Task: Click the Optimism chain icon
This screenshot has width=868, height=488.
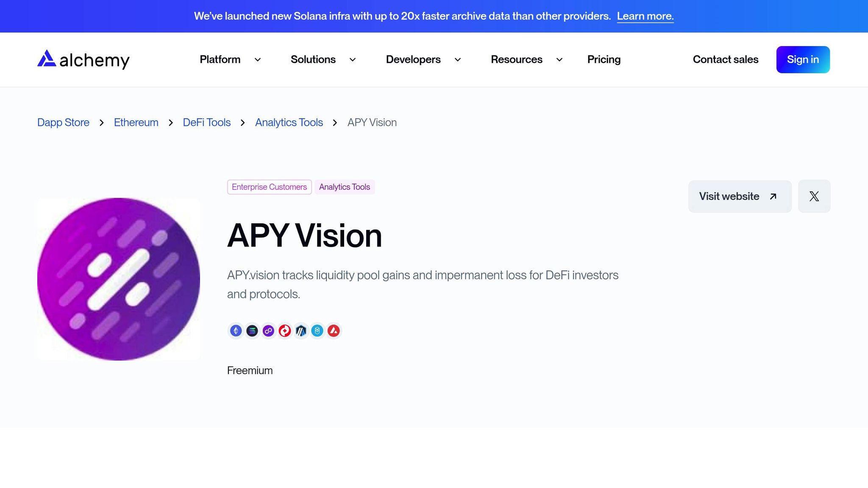Action: (284, 331)
